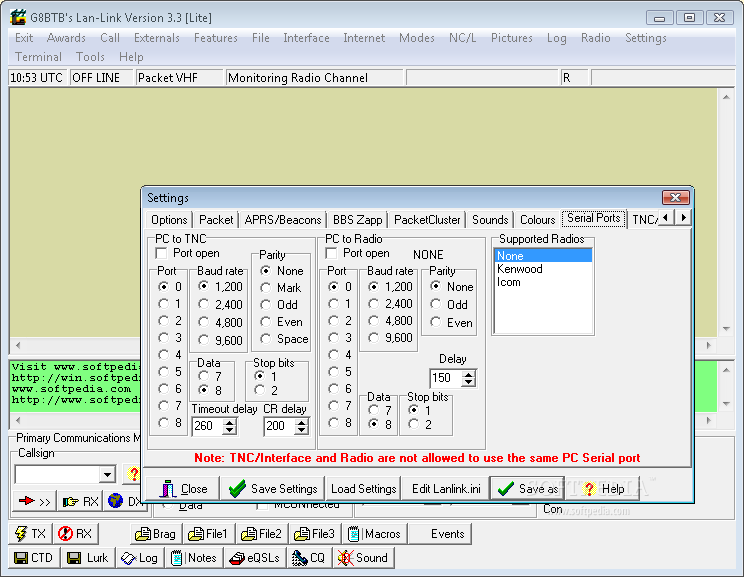744x577 pixels.
Task: Close the Settings dialog with red X
Action: 675,197
